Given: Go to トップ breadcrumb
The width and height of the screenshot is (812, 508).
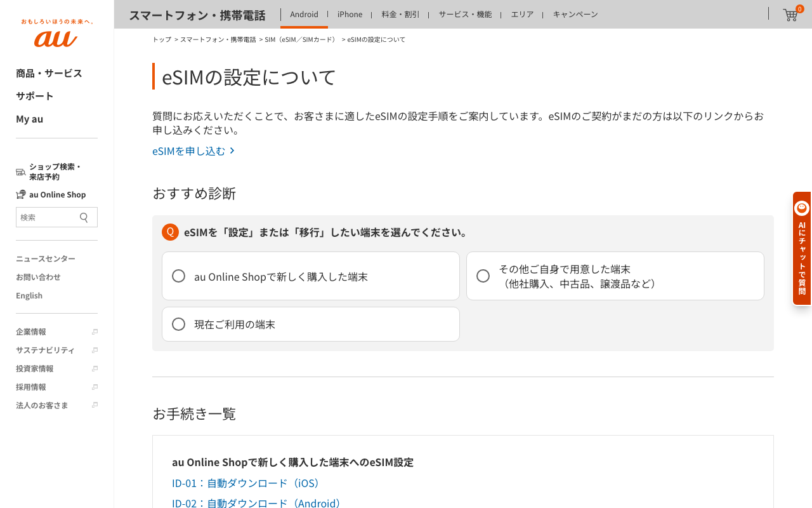Looking at the screenshot, I should (x=162, y=39).
